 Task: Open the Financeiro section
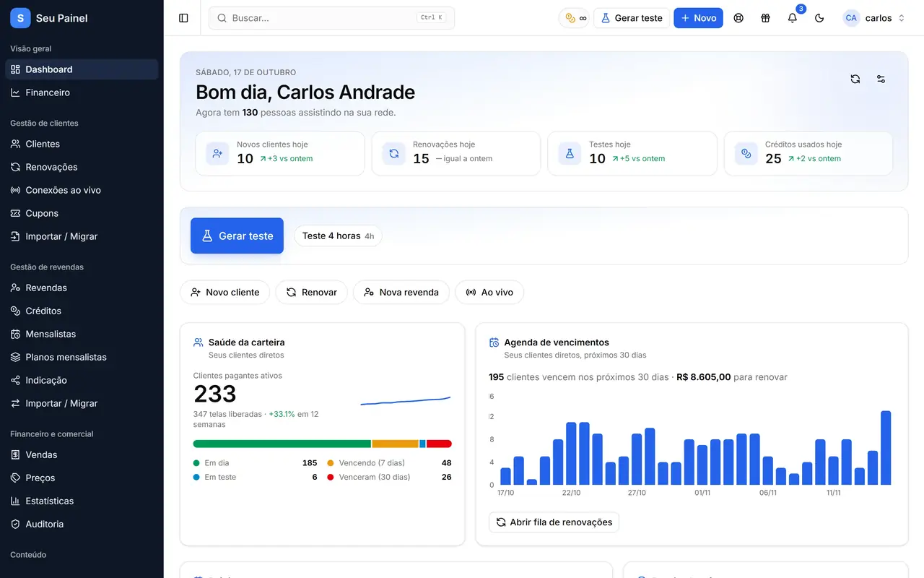coord(82,92)
